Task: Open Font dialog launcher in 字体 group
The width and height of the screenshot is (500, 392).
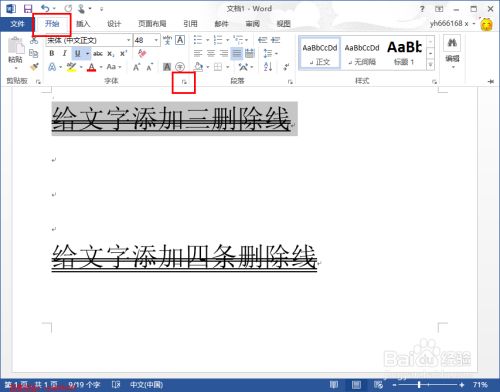Action: pyautogui.click(x=184, y=82)
